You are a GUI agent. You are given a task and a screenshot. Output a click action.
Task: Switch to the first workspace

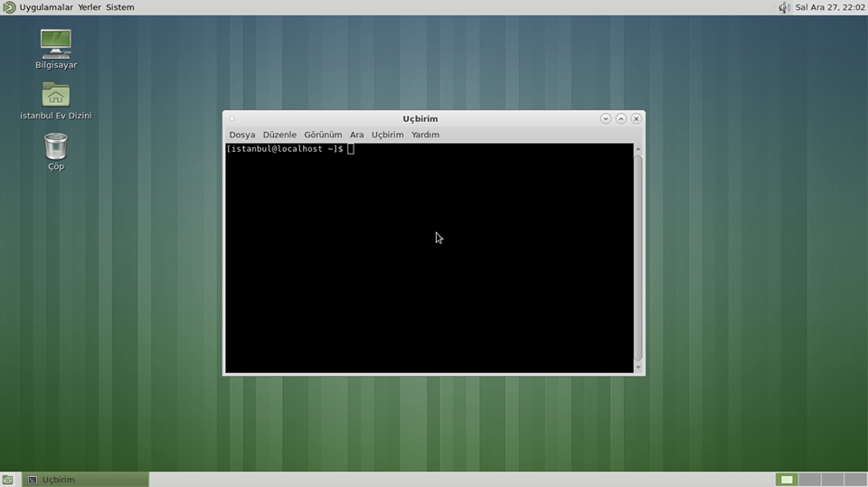pos(787,480)
